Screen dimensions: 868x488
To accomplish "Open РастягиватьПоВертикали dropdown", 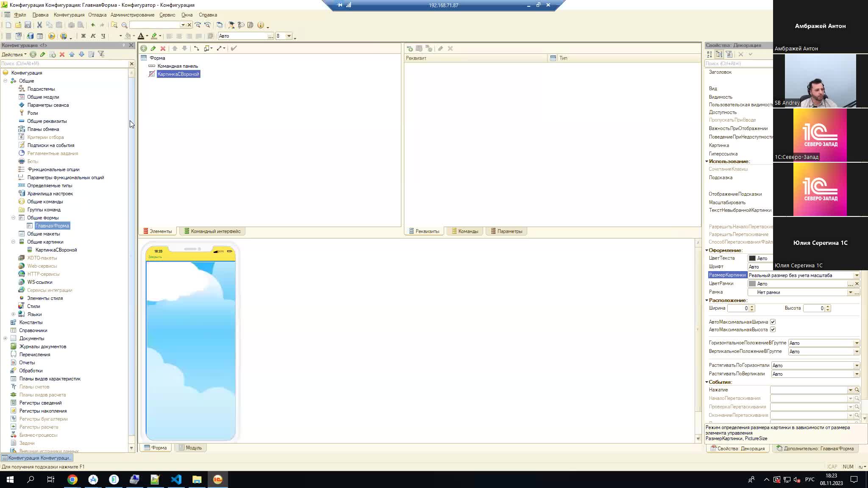I will point(857,374).
